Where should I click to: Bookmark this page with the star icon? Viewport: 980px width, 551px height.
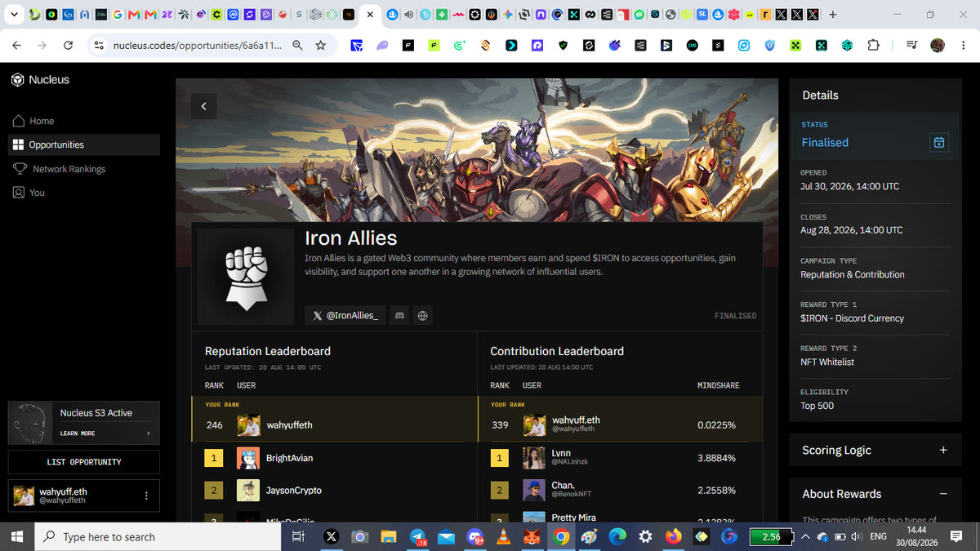point(320,46)
